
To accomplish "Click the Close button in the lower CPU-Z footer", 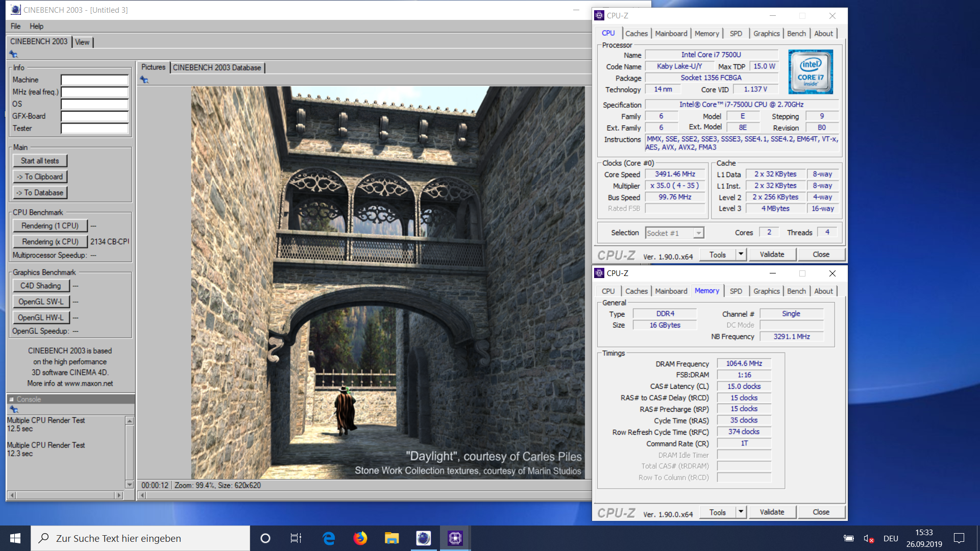I will (x=821, y=512).
